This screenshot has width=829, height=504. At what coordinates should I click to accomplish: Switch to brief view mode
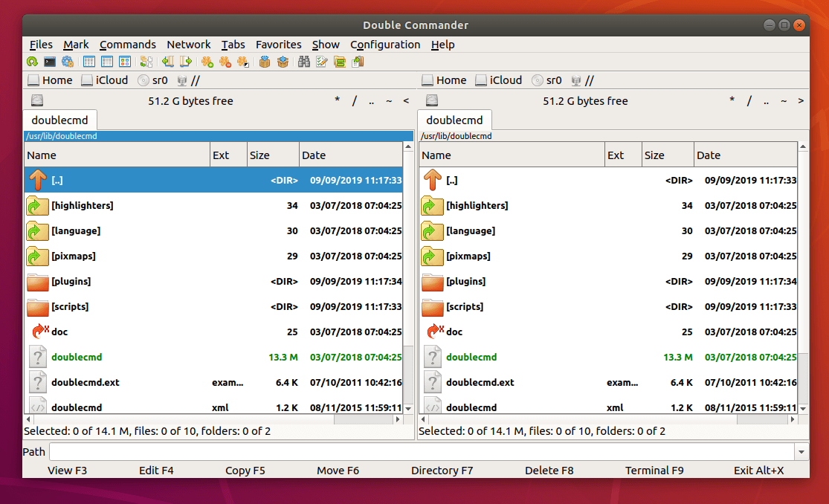tap(89, 62)
